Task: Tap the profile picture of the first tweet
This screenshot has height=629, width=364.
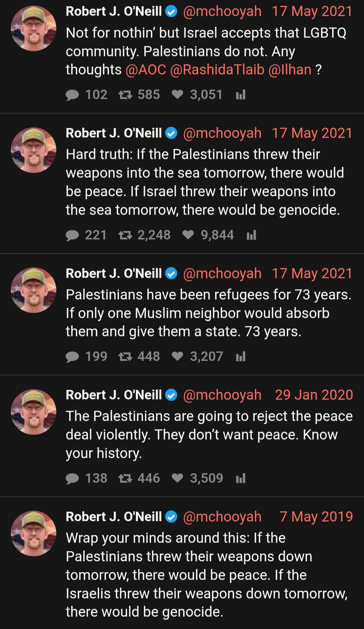Action: (x=34, y=28)
